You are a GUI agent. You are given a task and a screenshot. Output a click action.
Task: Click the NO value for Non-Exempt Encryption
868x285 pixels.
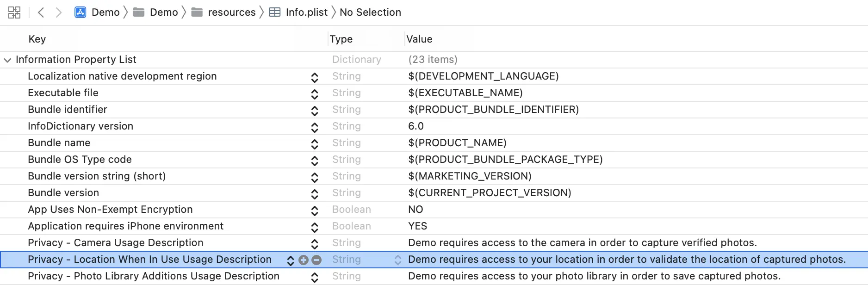tap(415, 210)
